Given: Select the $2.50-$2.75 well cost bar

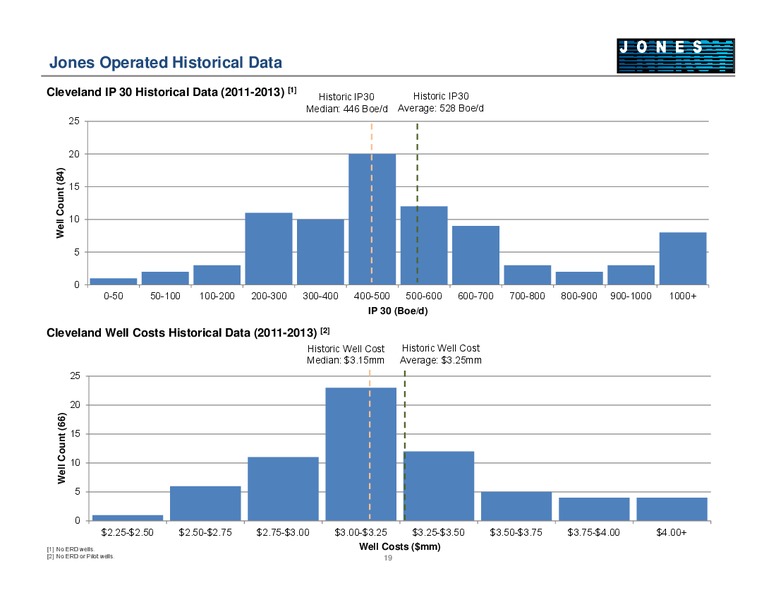Looking at the screenshot, I should tap(205, 503).
